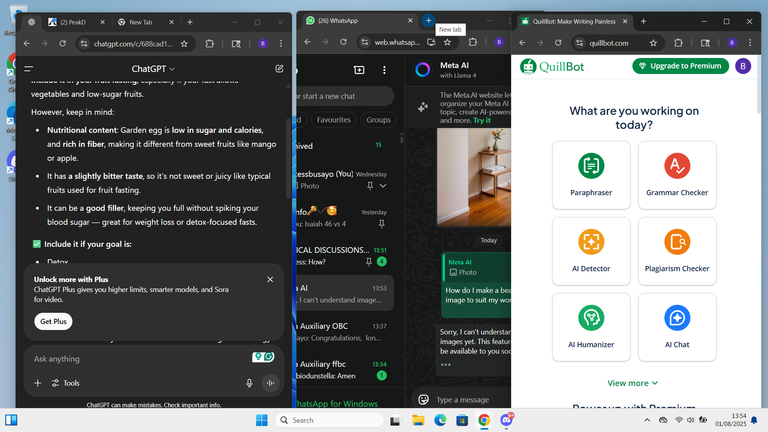
Task: Open the Tools menu in ChatGPT
Action: tap(66, 383)
